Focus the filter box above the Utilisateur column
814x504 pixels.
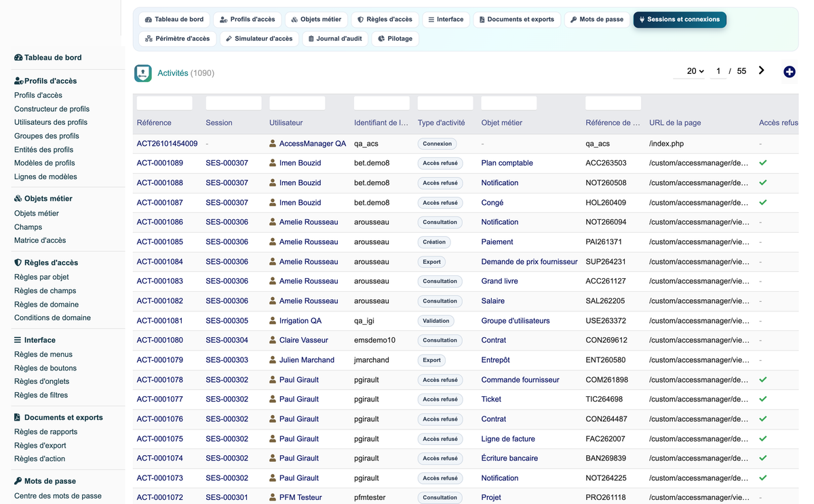[297, 103]
